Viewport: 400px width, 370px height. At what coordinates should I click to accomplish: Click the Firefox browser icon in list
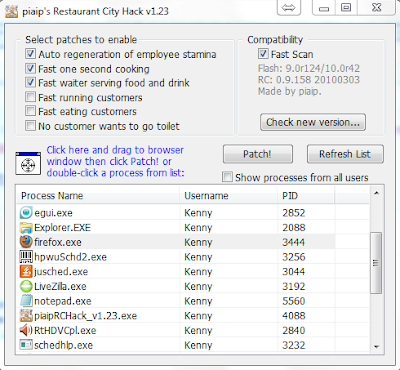[x=26, y=242]
